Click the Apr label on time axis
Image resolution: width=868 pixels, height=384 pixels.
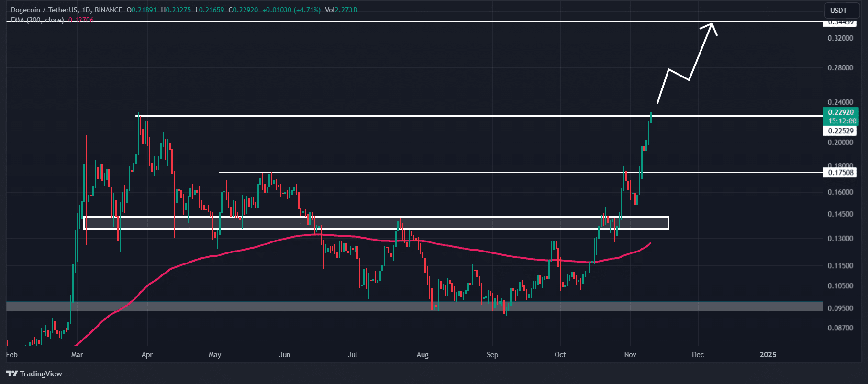(x=147, y=354)
